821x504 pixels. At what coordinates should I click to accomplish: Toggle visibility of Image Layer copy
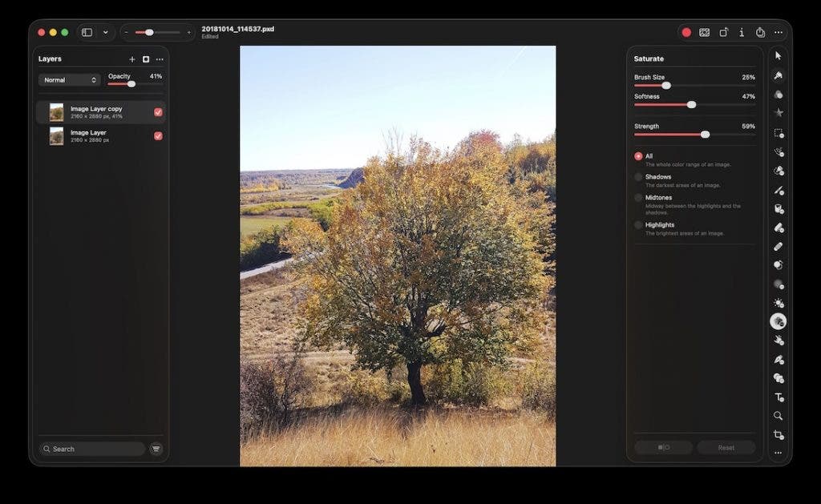(158, 112)
